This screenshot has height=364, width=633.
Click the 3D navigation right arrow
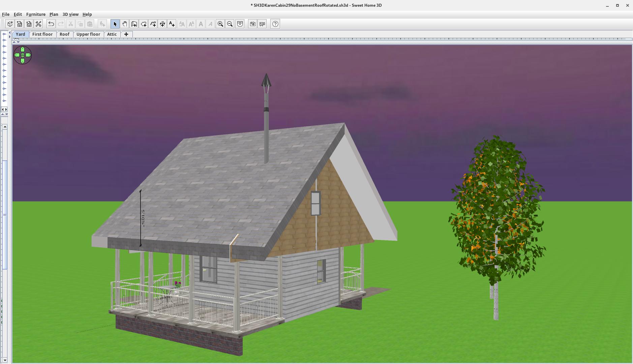point(28,55)
